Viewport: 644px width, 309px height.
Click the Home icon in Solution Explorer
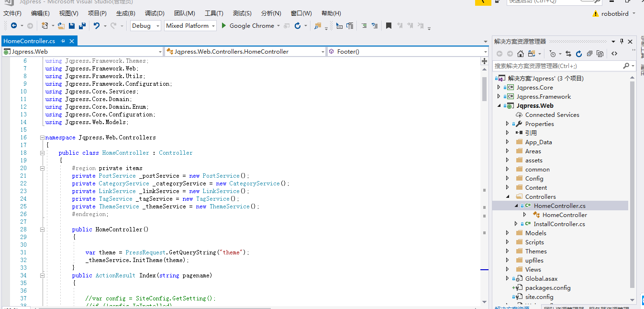point(521,54)
